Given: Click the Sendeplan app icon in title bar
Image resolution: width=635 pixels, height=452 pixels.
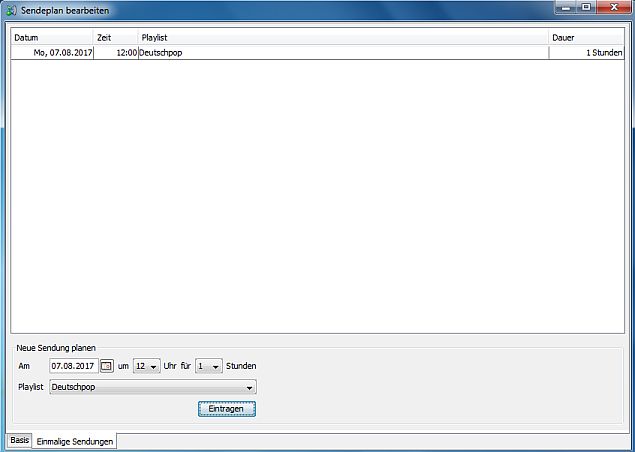Looking at the screenshot, I should click(x=10, y=9).
